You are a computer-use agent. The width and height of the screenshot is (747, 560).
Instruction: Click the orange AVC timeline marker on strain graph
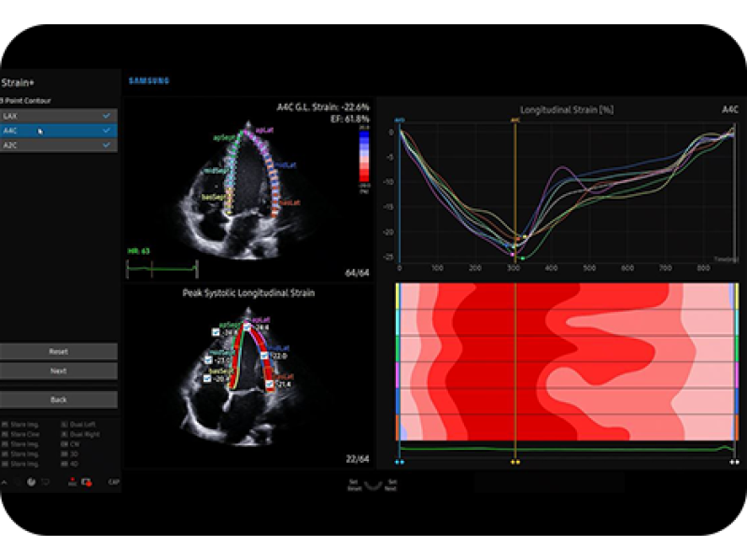(514, 119)
